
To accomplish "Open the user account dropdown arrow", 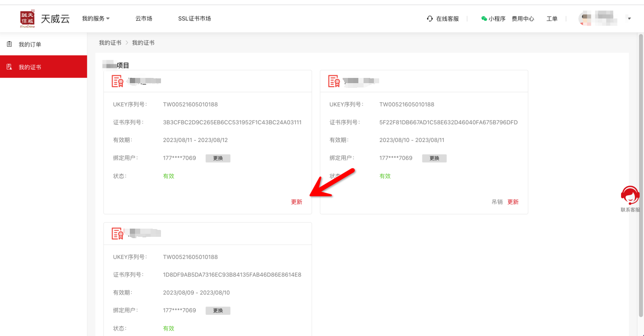I will (629, 19).
